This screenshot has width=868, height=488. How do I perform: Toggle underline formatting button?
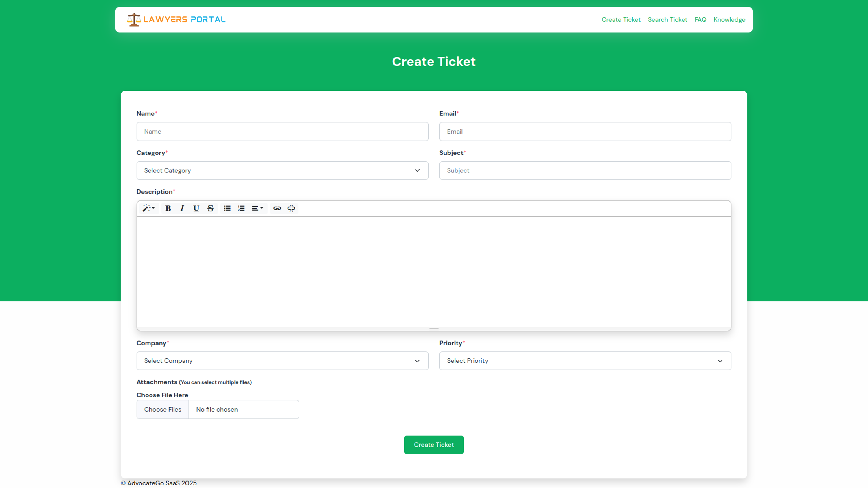point(196,208)
